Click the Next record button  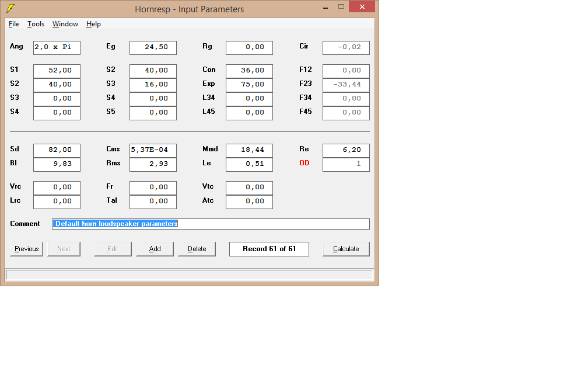[x=64, y=249]
